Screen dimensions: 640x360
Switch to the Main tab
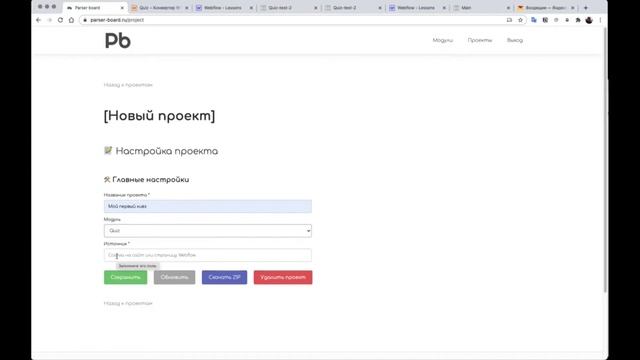tap(482, 8)
